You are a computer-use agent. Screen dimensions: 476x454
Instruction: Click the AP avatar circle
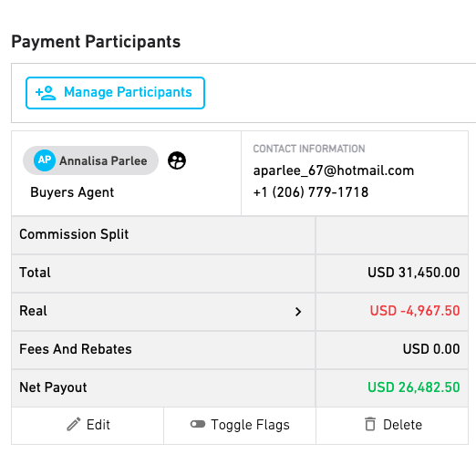[x=45, y=160]
